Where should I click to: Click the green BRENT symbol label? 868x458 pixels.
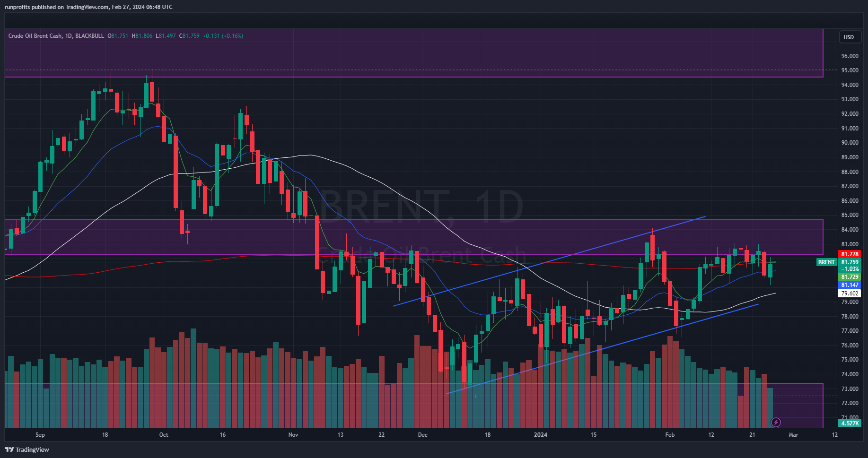[x=826, y=262]
